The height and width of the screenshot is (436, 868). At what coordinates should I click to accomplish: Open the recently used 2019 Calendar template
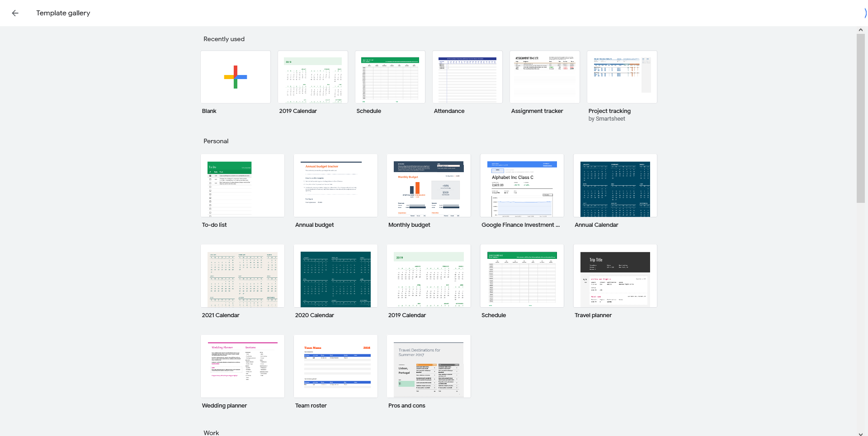pos(313,77)
